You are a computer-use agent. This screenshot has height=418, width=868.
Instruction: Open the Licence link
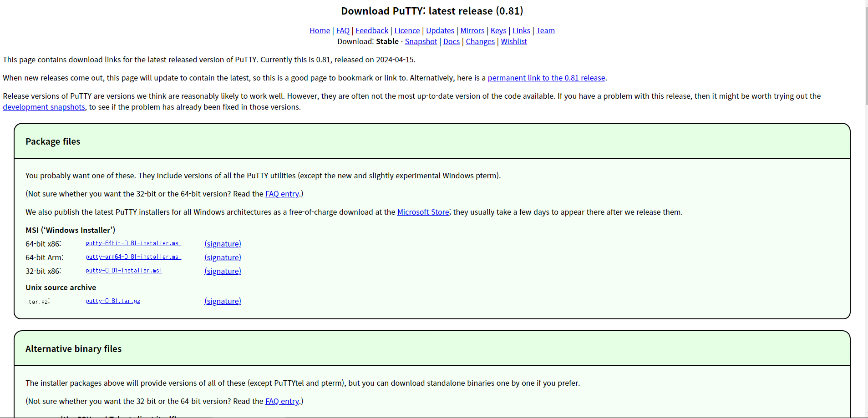pos(407,30)
